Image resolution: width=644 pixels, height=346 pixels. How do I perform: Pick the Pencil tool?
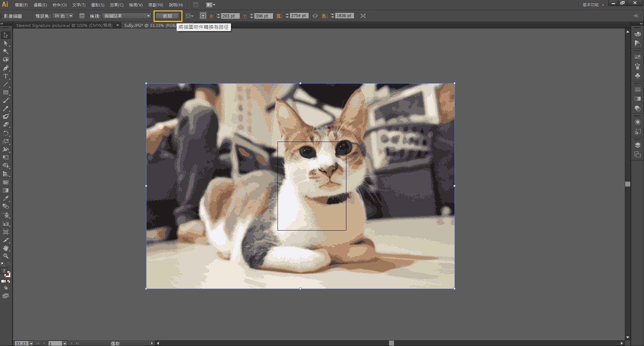(6, 109)
